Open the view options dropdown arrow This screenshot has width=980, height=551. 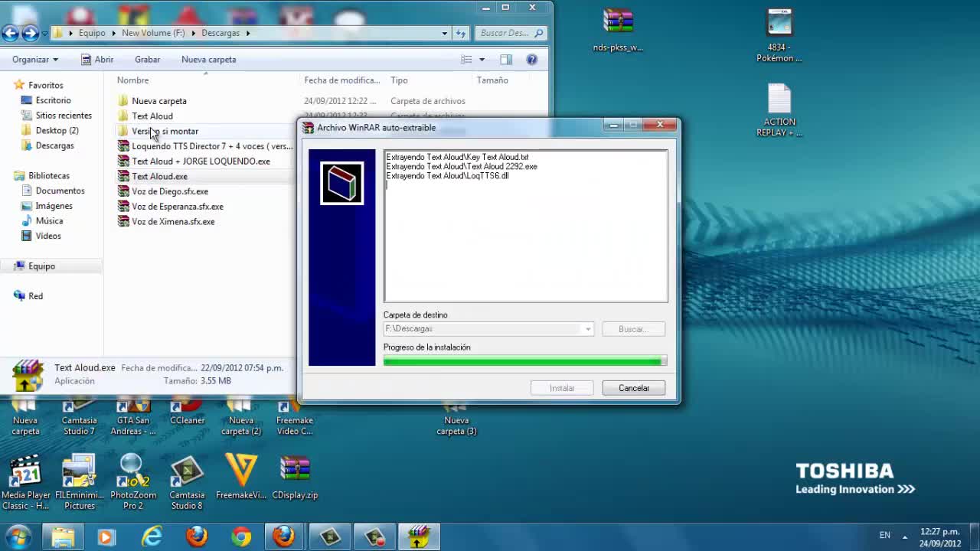pyautogui.click(x=482, y=60)
